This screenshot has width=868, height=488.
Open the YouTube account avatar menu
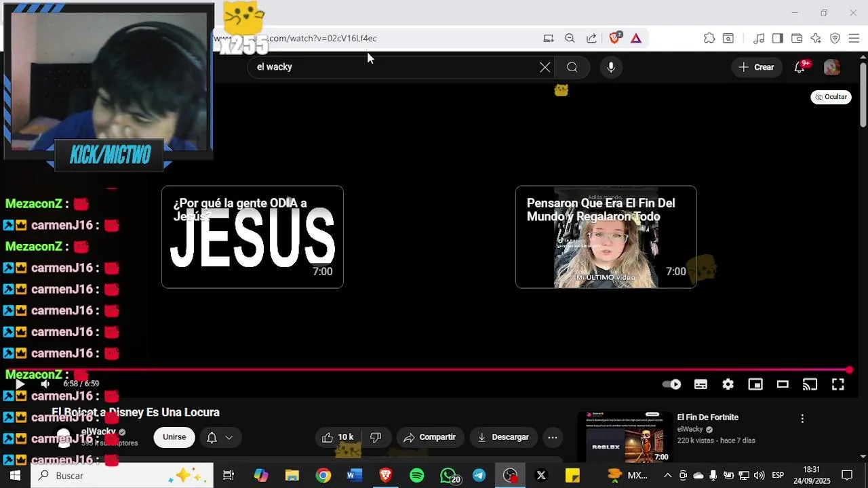pyautogui.click(x=832, y=67)
